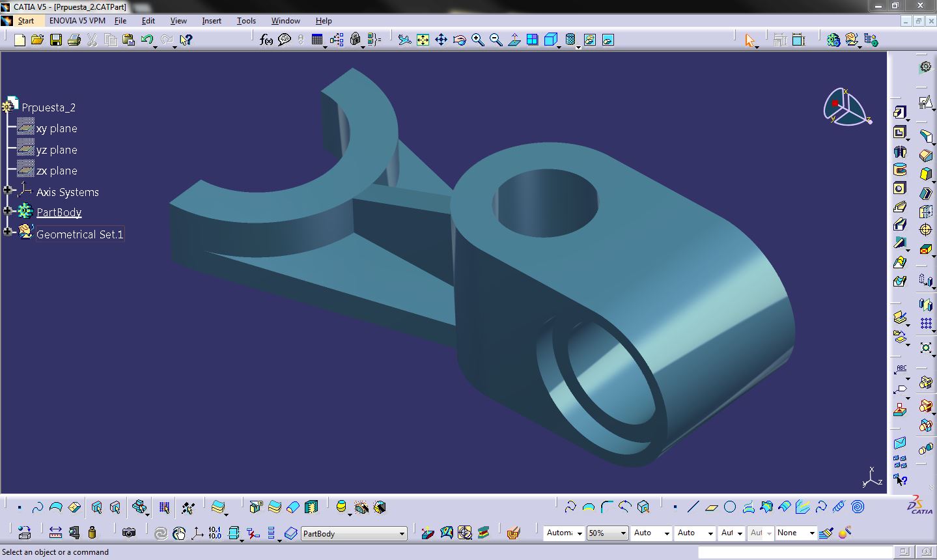Open the Window menu

tap(286, 21)
